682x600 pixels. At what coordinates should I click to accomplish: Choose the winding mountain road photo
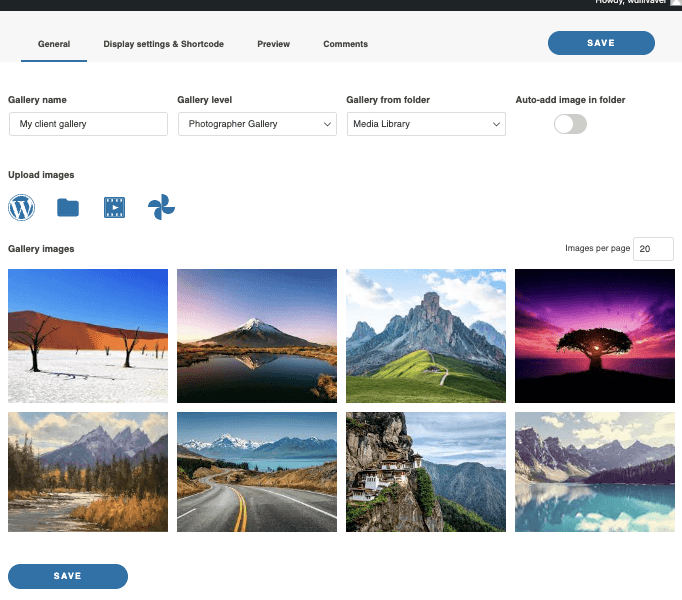257,472
